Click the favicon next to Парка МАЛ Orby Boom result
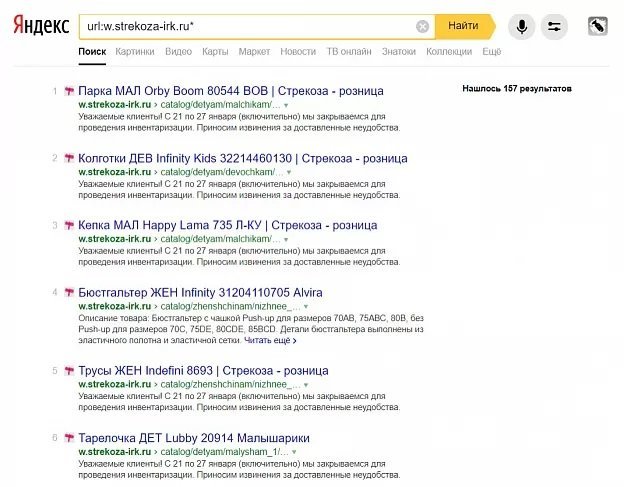This screenshot has height=487, width=624. (x=69, y=91)
